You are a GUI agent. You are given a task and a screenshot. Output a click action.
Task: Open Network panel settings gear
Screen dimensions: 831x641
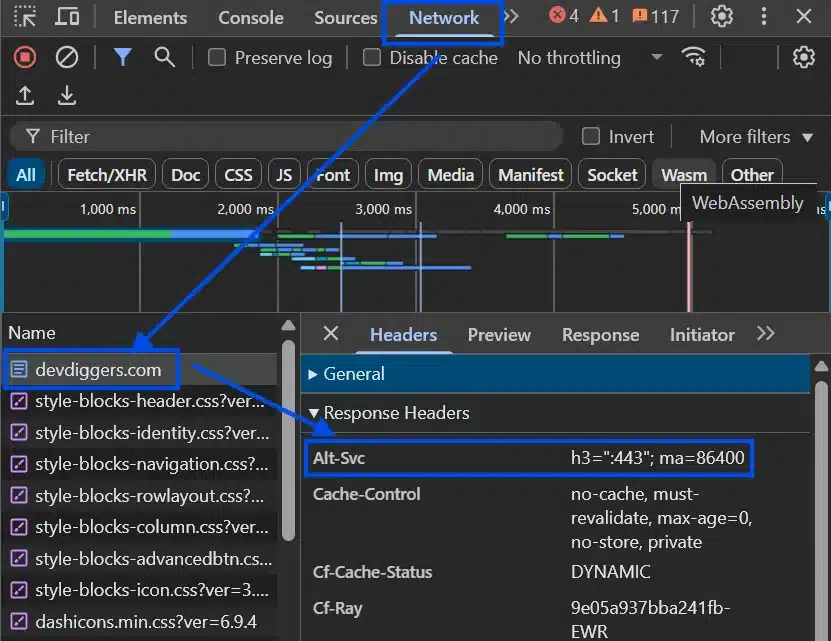click(x=803, y=57)
